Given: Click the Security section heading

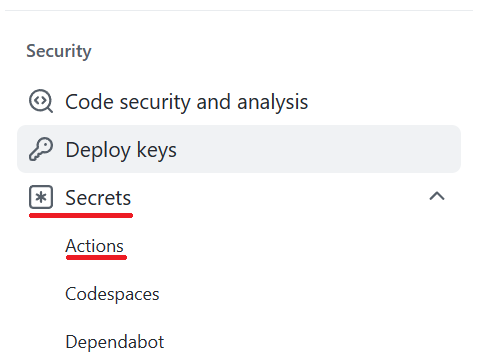Looking at the screenshot, I should tap(59, 51).
